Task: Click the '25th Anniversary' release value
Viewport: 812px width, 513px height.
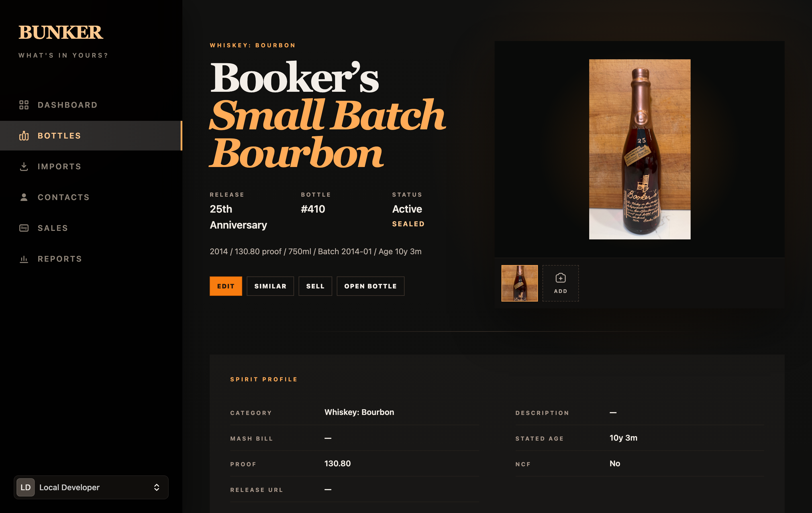Action: pyautogui.click(x=238, y=217)
